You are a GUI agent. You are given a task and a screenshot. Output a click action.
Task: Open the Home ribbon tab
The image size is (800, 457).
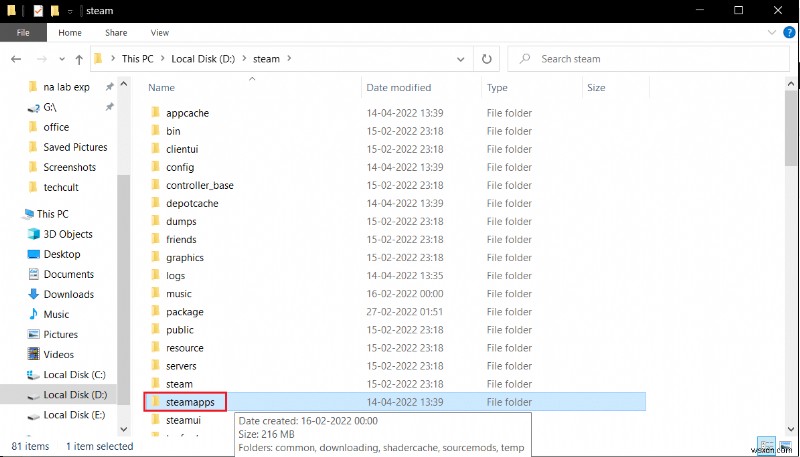70,33
